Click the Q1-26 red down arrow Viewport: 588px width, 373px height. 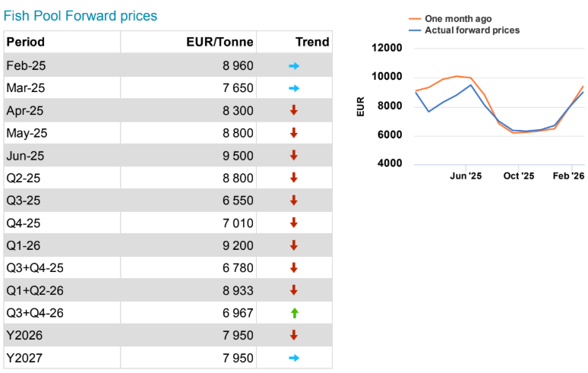tap(294, 245)
